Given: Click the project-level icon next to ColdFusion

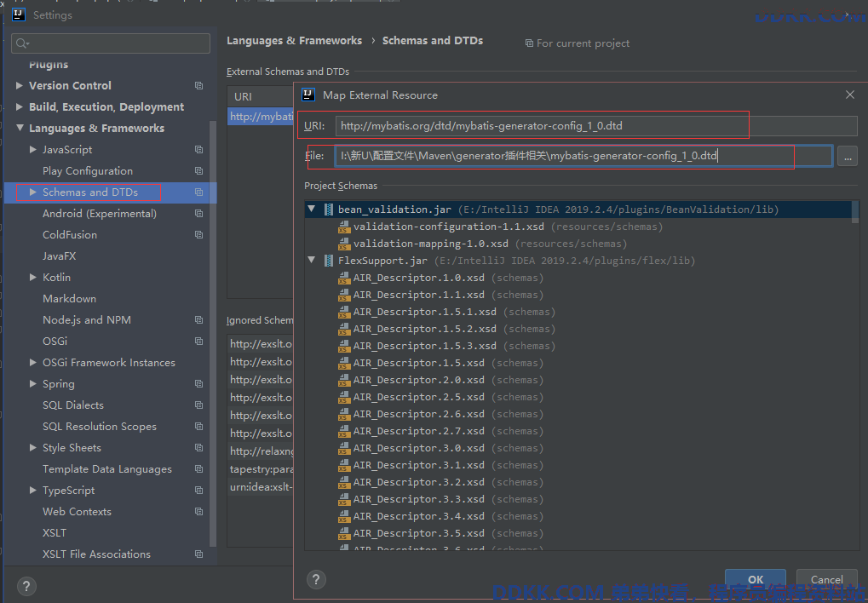Looking at the screenshot, I should pyautogui.click(x=198, y=235).
